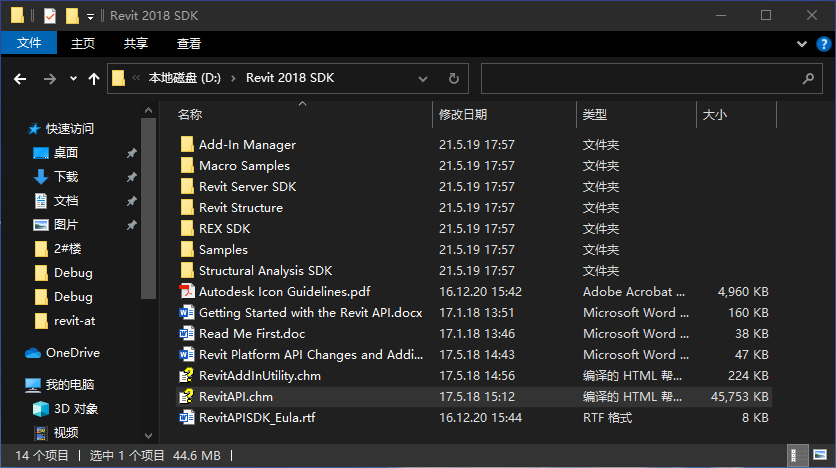This screenshot has width=836, height=468.
Task: Click Word icon of Revit Platform API Changes
Action: 187,354
